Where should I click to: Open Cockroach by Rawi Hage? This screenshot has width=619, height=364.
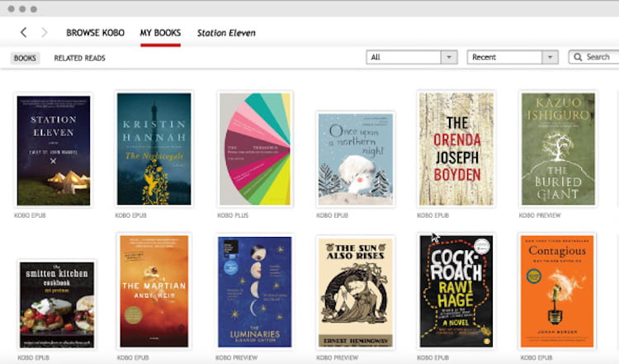(456, 291)
